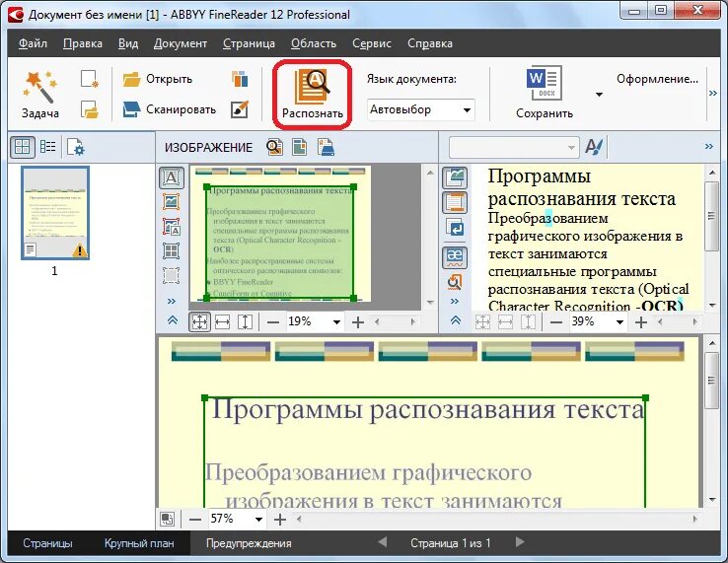Viewport: 728px width, 563px height.
Task: Zoom out Text panel minus button
Action: 556,322
